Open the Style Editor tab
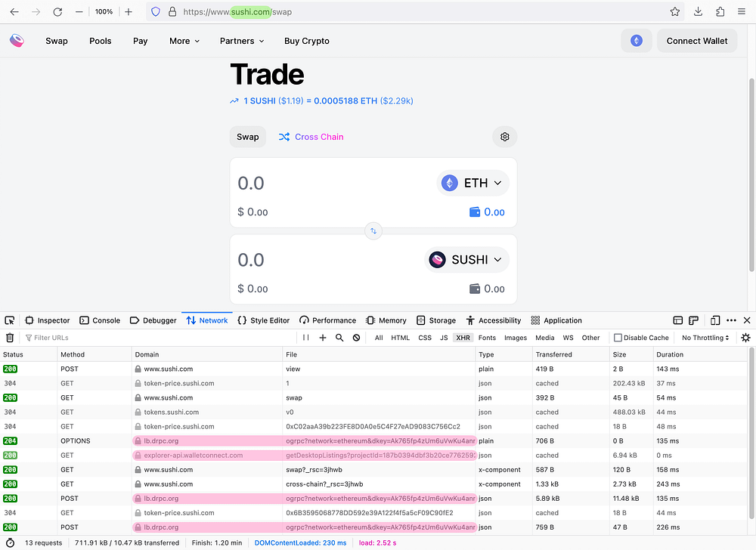Image resolution: width=756 pixels, height=550 pixels. 264,320
